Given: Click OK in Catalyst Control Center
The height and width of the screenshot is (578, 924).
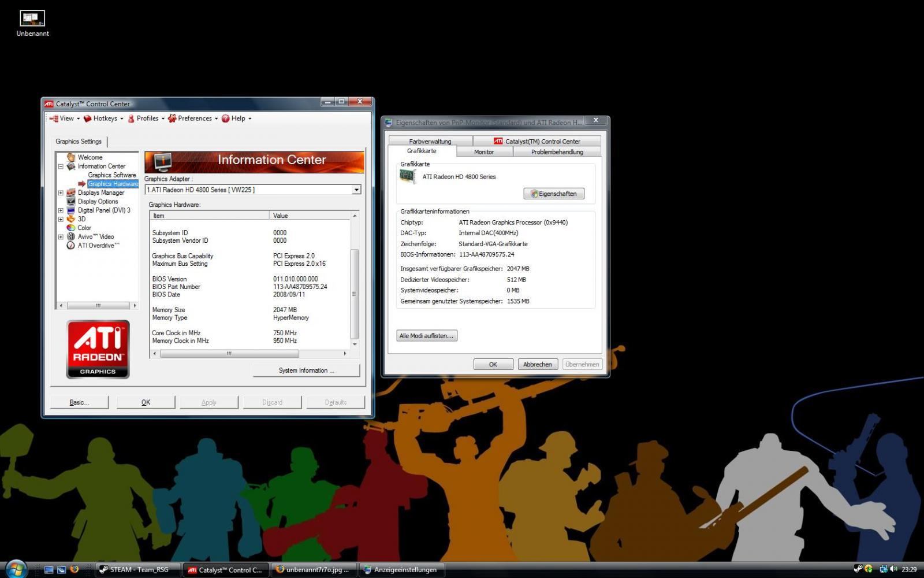Looking at the screenshot, I should coord(146,402).
